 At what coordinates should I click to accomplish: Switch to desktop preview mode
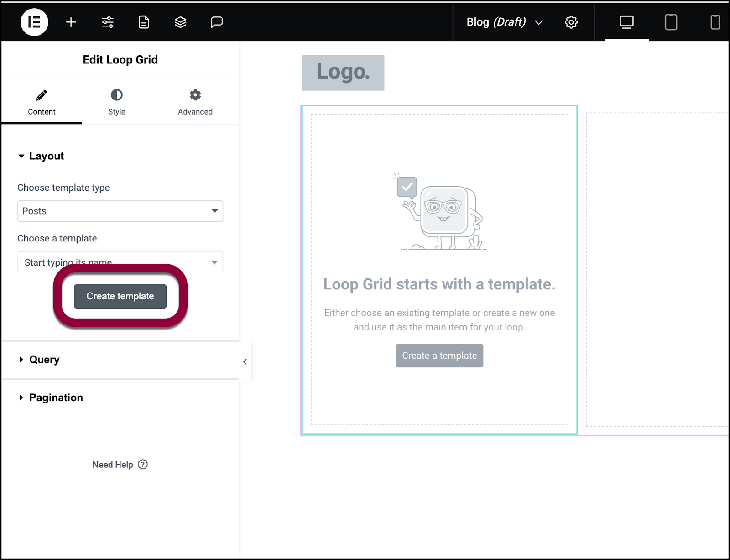pos(626,22)
